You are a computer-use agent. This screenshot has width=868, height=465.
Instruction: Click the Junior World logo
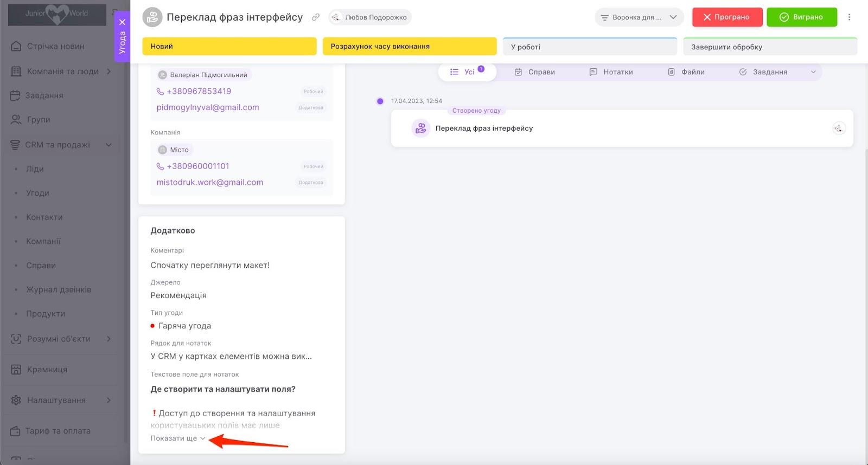click(57, 14)
